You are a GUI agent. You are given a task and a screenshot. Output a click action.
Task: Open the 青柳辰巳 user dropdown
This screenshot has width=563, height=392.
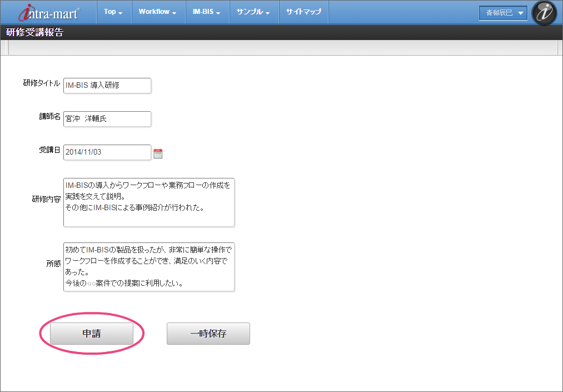tap(503, 13)
